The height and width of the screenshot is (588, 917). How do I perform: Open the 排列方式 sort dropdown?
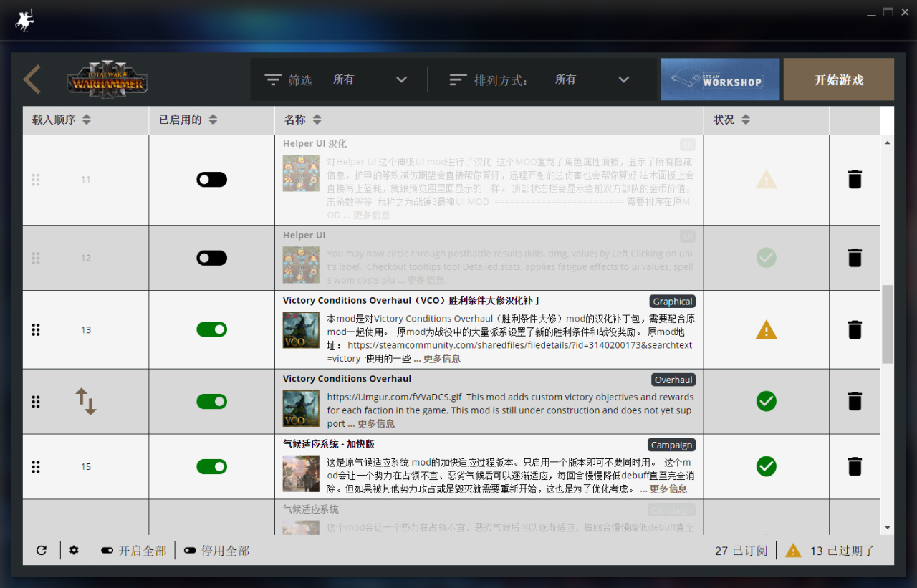[592, 79]
